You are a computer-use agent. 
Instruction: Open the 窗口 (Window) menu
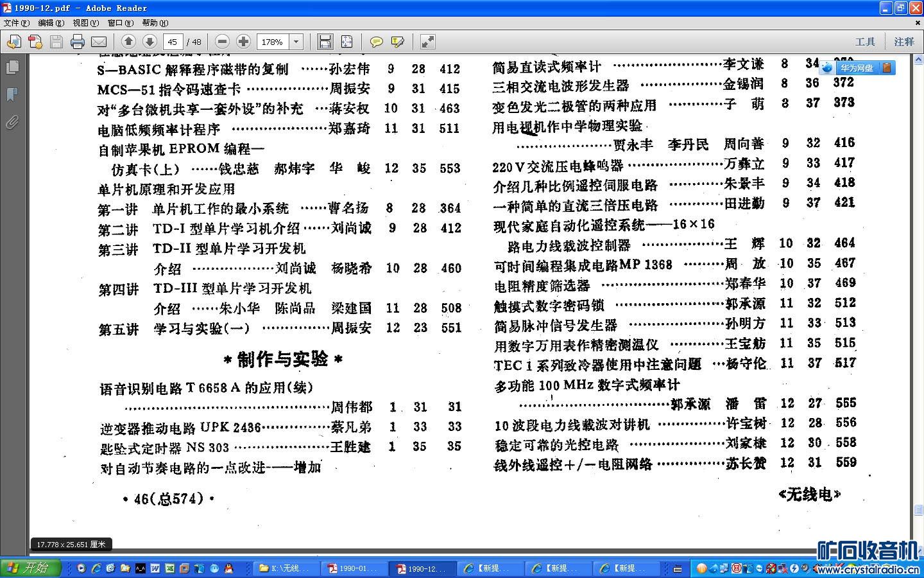pos(120,22)
